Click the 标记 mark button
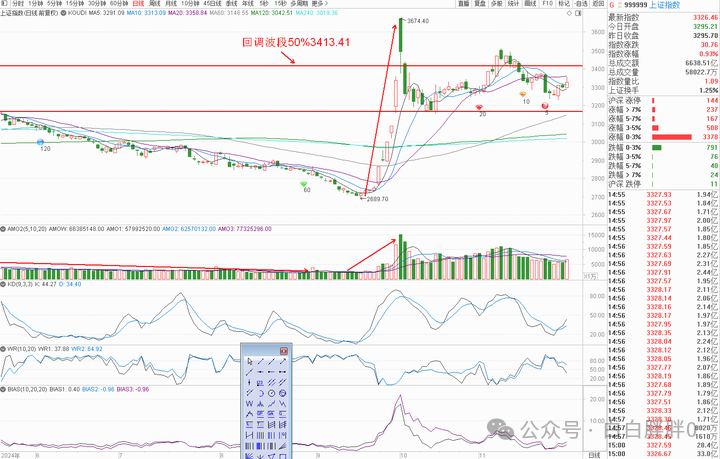This screenshot has height=459, width=720. coord(564,4)
